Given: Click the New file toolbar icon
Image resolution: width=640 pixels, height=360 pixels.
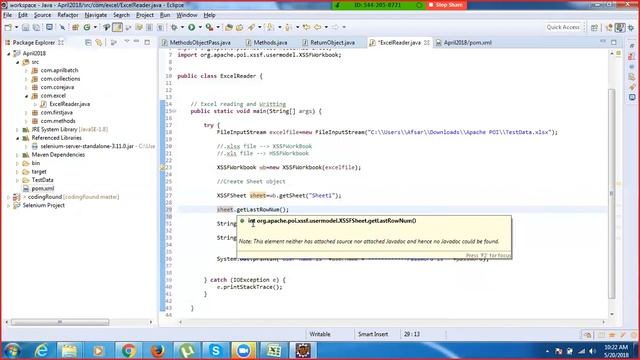Looking at the screenshot, I should coord(8,27).
